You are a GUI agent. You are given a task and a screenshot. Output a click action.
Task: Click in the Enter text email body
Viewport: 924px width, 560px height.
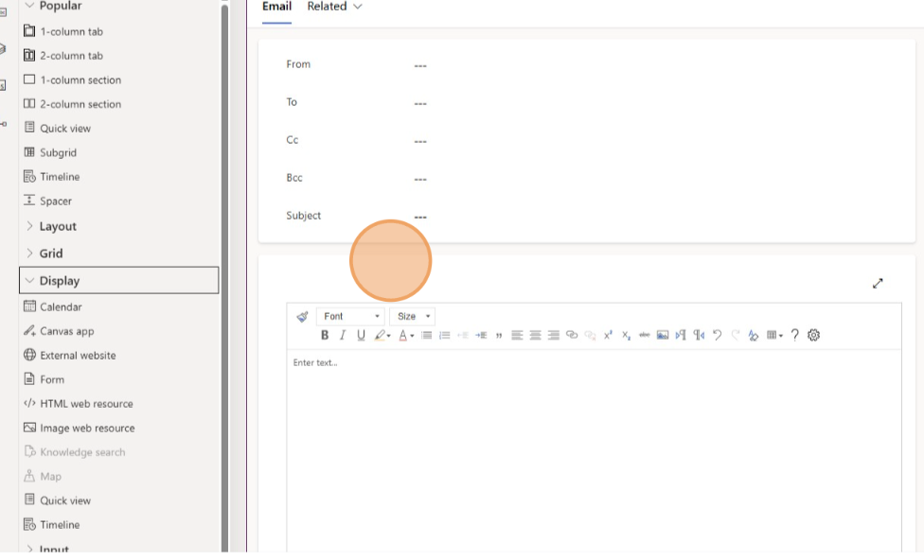pyautogui.click(x=594, y=450)
